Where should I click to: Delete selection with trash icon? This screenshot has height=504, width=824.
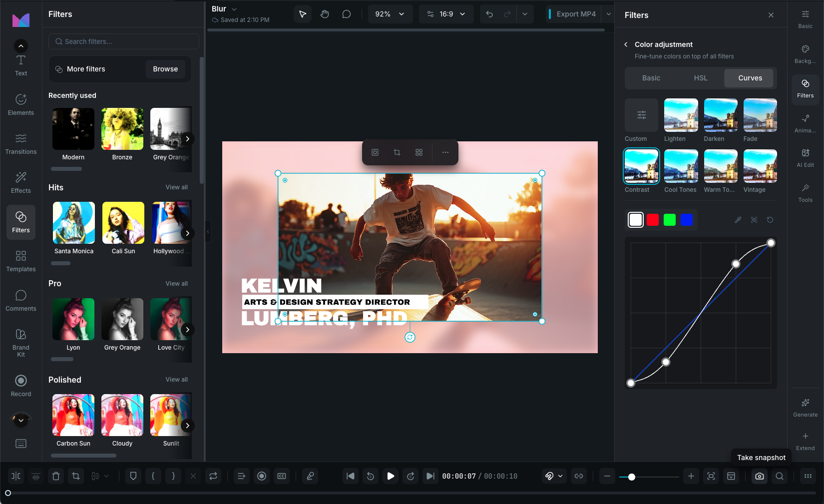56,476
